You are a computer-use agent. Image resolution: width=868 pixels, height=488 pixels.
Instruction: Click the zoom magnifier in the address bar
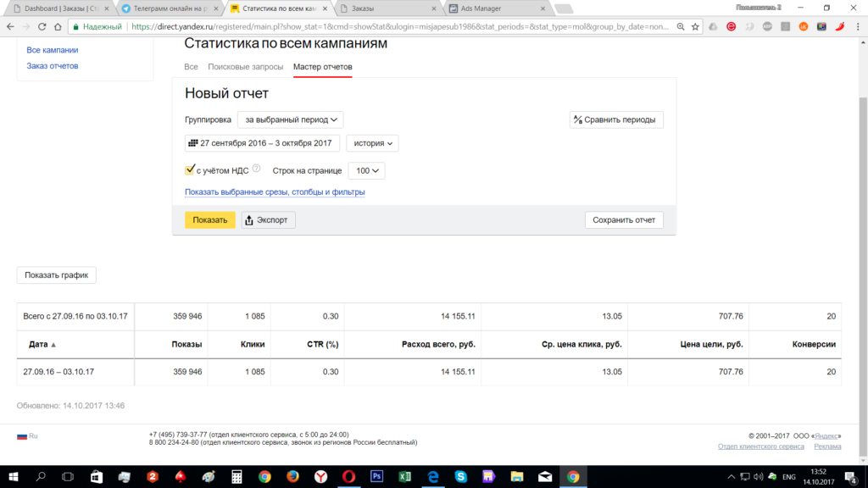681,26
